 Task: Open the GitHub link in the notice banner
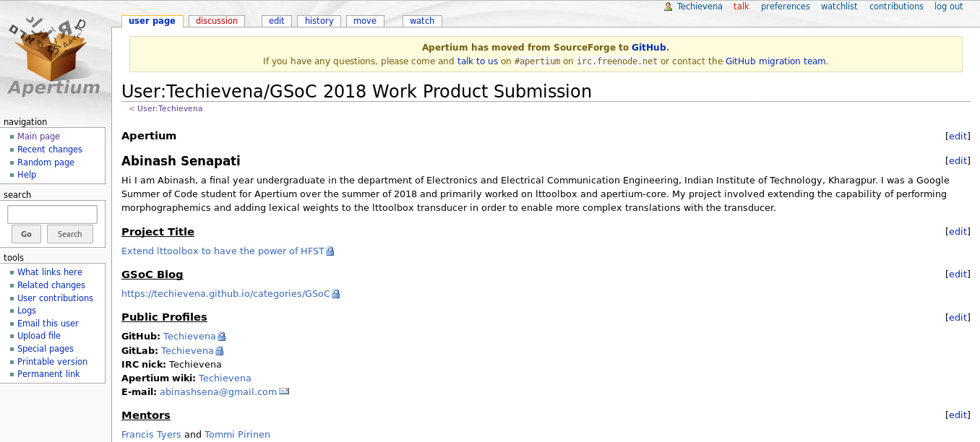[x=649, y=48]
